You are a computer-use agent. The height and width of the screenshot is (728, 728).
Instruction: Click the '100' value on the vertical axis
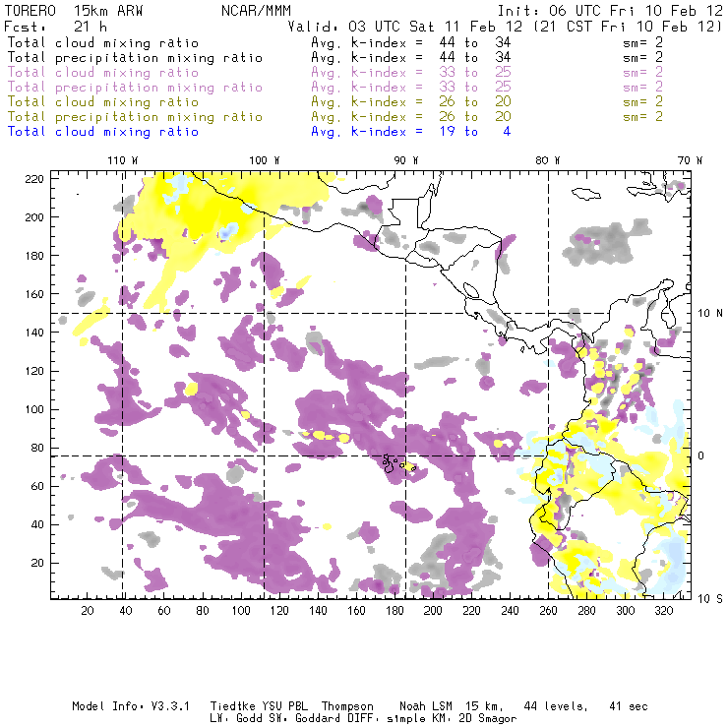click(34, 409)
